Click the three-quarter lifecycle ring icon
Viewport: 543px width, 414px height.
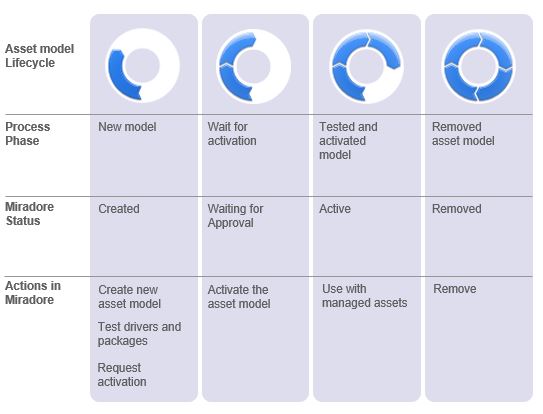[366, 67]
